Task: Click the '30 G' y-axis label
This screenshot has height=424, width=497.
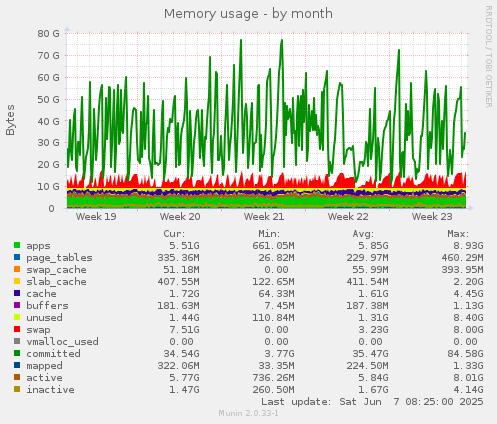Action: (48, 143)
